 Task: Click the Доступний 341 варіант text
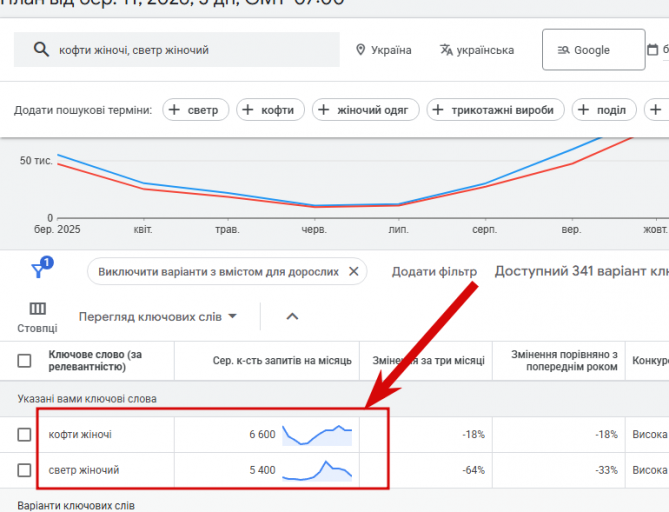coord(582,271)
